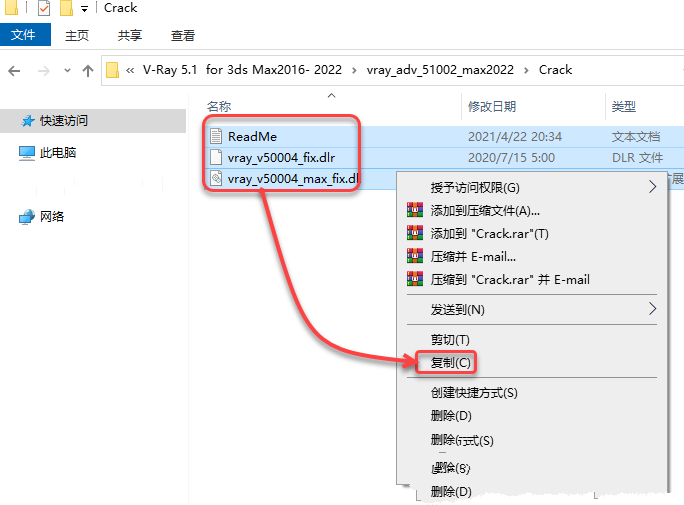This screenshot has width=684, height=505.
Task: Click WinRAR icon beside 压缩到 "Crack.rar" 并 E-mail
Action: [x=415, y=279]
